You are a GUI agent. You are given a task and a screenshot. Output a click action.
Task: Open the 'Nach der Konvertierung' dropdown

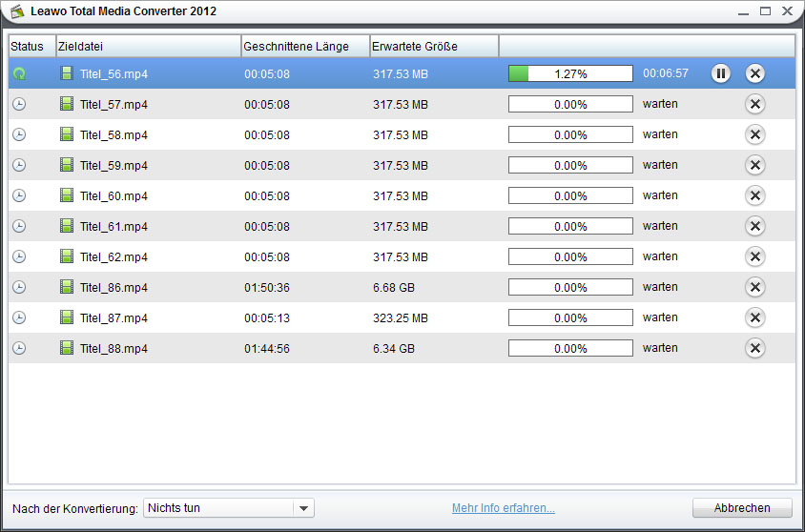[x=229, y=508]
